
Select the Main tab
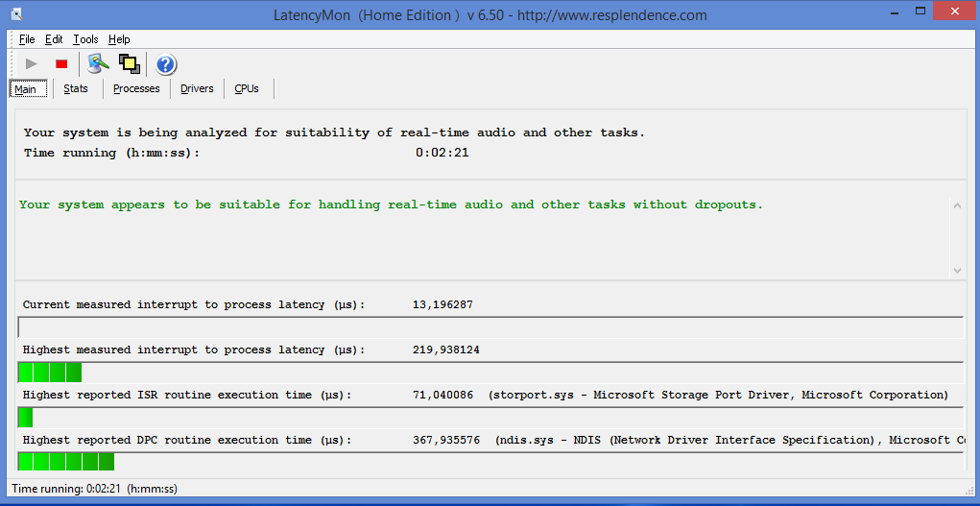click(x=26, y=89)
